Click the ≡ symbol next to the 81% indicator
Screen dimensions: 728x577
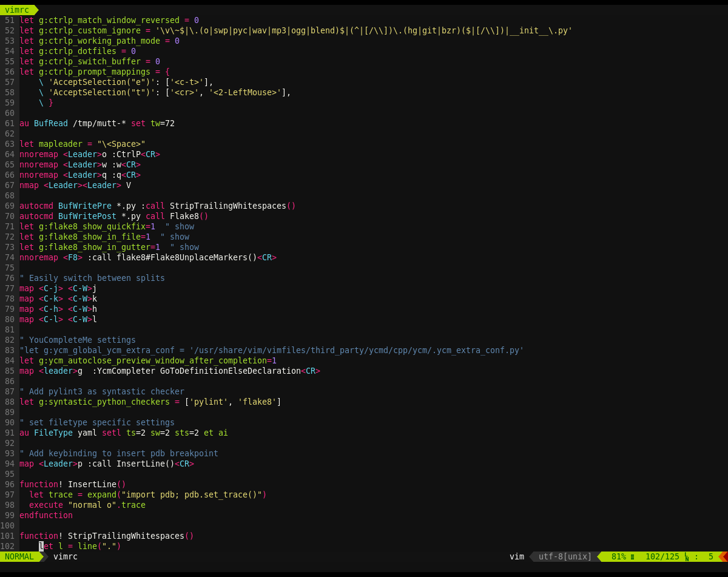[632, 556]
